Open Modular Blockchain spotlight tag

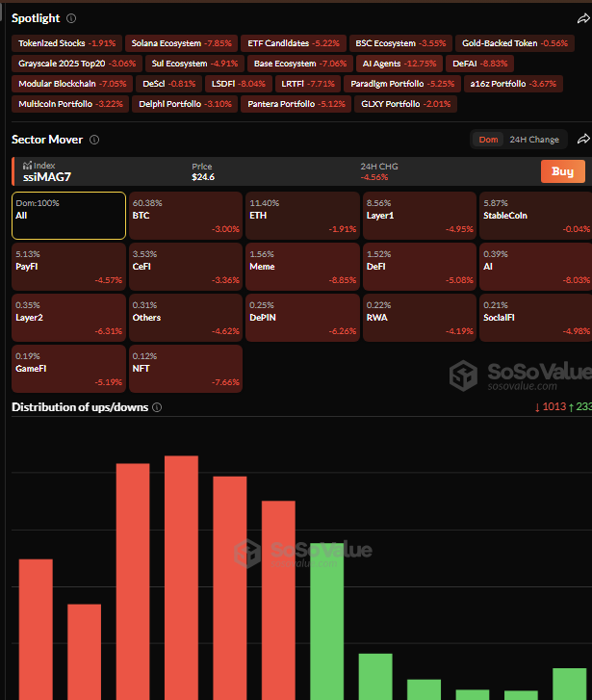[72, 84]
